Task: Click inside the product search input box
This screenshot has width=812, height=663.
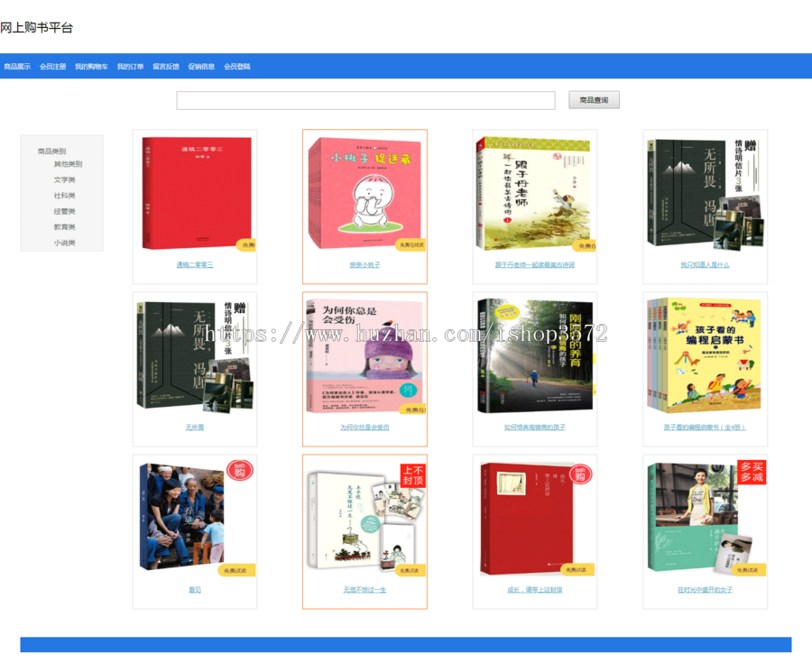Action: (365, 100)
